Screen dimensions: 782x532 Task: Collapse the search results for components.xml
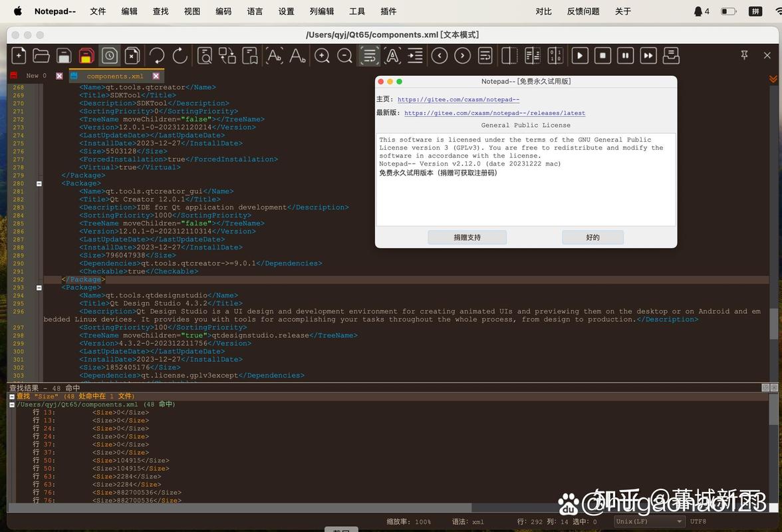tap(11, 404)
